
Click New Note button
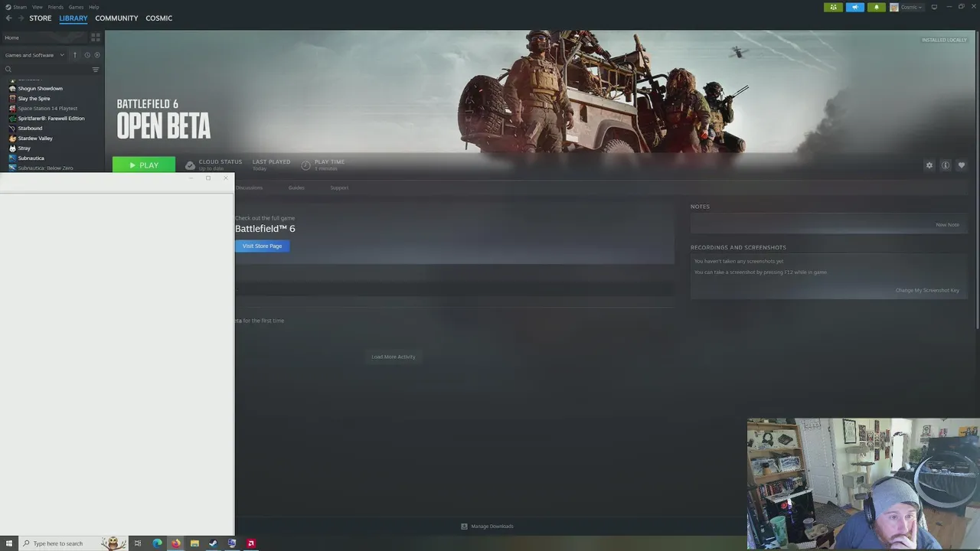(x=947, y=225)
